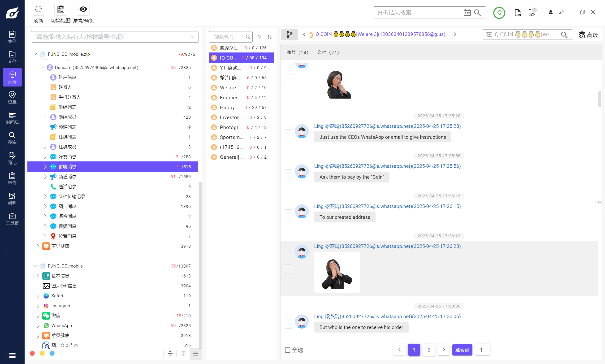This screenshot has width=605, height=364.
Task: Open the holder/evidence selection dropdown
Action: [192, 37]
